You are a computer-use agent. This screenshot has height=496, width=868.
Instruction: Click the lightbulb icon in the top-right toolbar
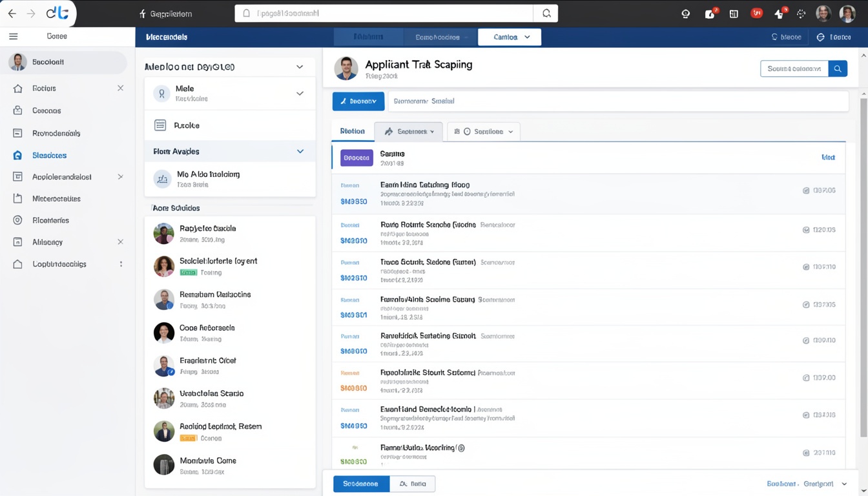point(685,14)
